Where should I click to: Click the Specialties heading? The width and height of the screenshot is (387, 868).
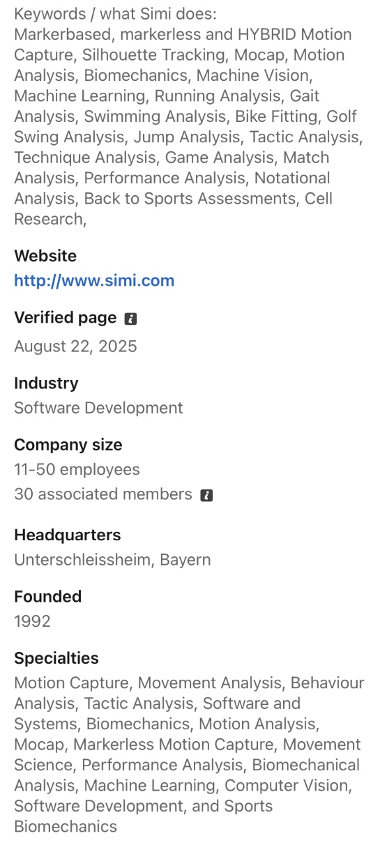tap(56, 658)
